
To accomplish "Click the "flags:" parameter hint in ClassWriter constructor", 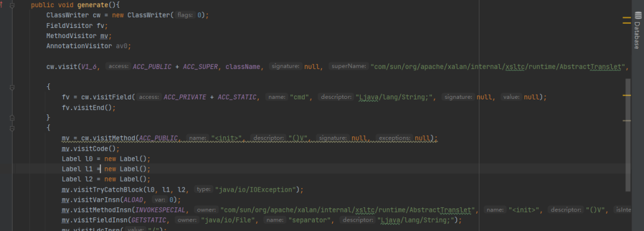I will click(x=185, y=15).
